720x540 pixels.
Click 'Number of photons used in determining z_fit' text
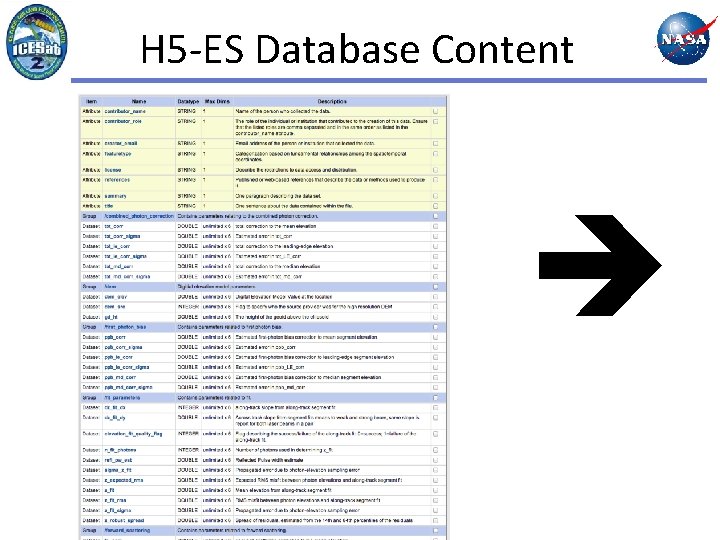(284, 450)
